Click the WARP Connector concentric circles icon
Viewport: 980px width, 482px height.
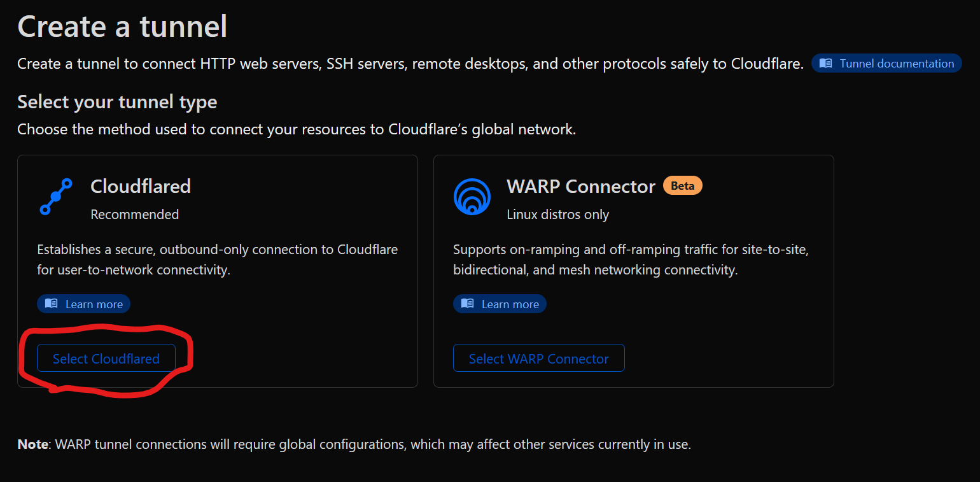tap(472, 197)
